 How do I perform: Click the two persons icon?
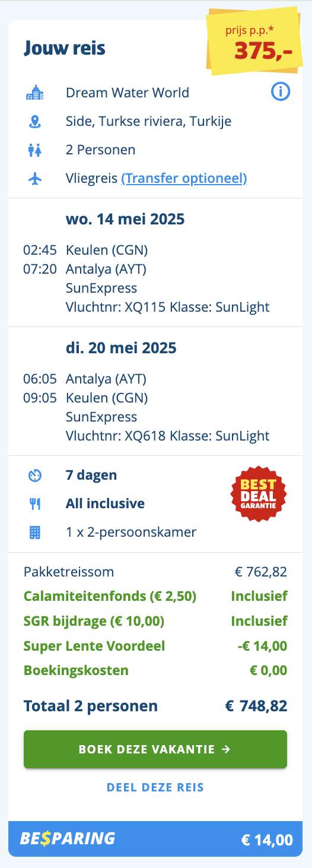click(x=35, y=150)
